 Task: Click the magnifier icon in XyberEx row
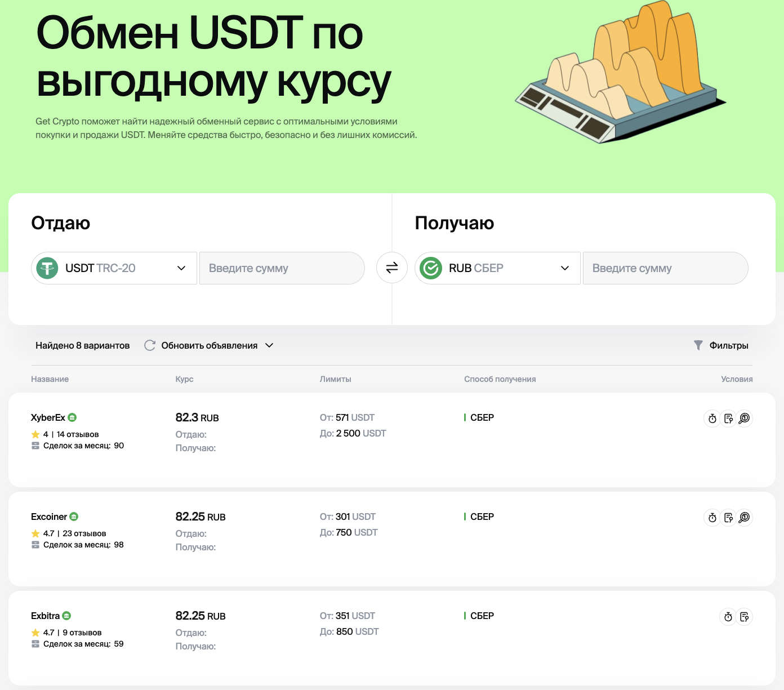tap(744, 419)
